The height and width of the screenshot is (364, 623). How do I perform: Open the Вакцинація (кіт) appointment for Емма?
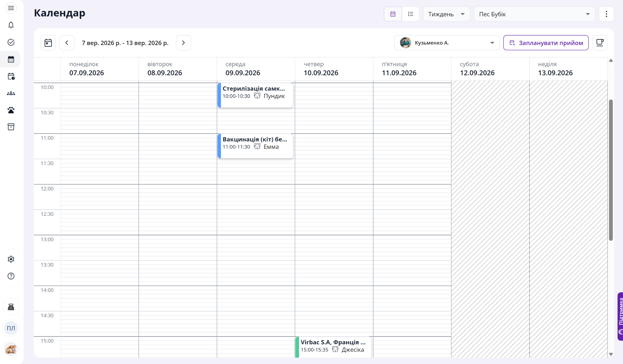coord(255,146)
